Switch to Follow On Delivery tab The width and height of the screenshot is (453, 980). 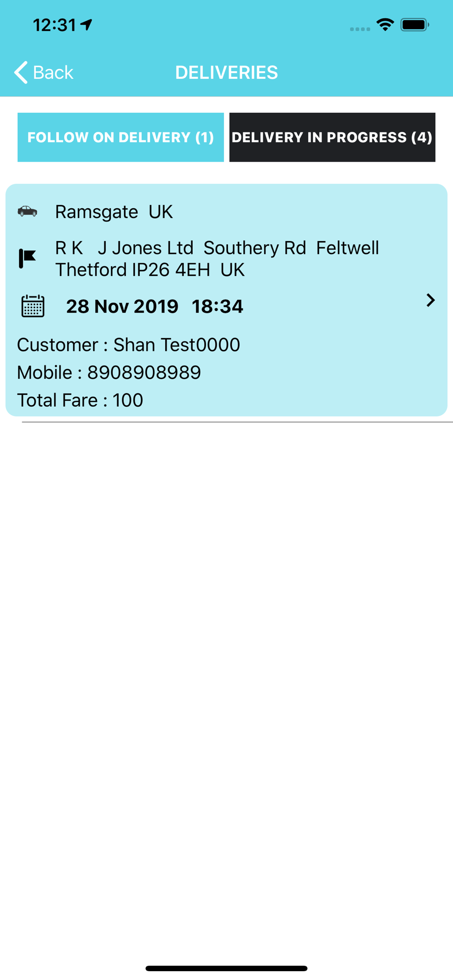[x=121, y=137]
